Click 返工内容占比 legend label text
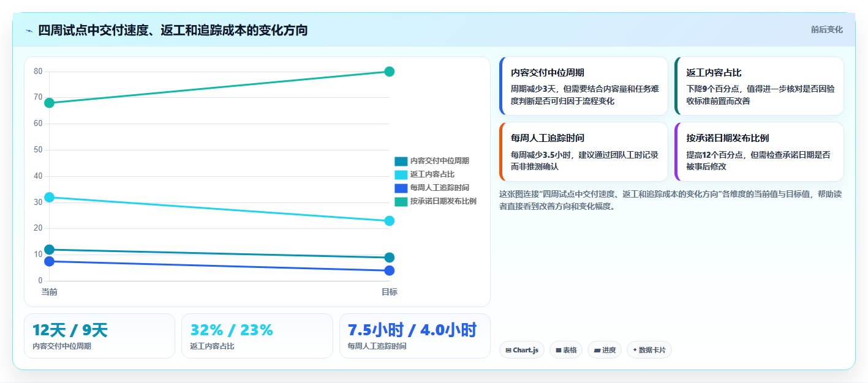The height and width of the screenshot is (383, 868). pyautogui.click(x=432, y=174)
